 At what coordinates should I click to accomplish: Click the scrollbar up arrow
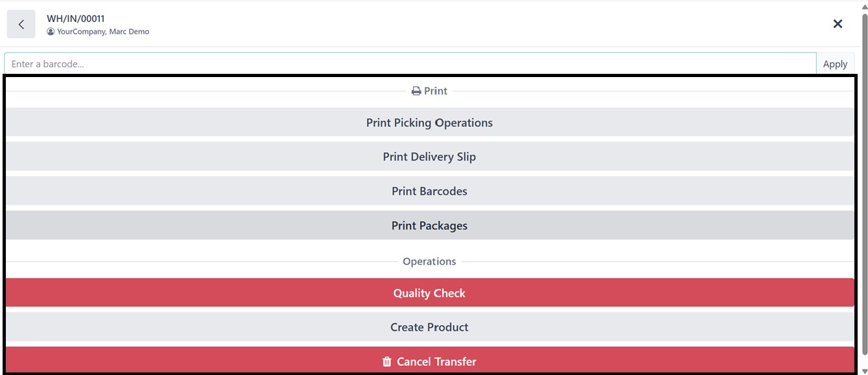(x=864, y=5)
